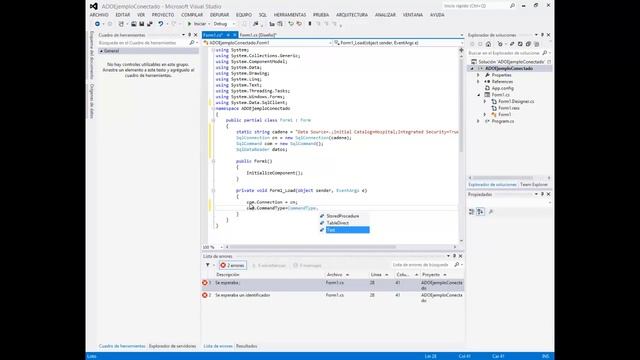
Task: Collapse the Form1.cs node in Solution Explorer
Action: pyautogui.click(x=478, y=95)
